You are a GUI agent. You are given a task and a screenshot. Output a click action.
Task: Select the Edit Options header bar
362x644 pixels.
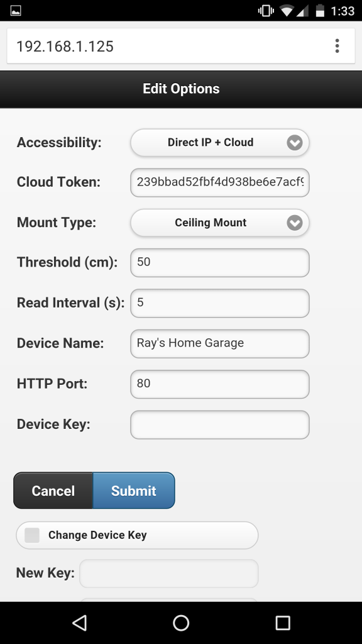tap(181, 89)
